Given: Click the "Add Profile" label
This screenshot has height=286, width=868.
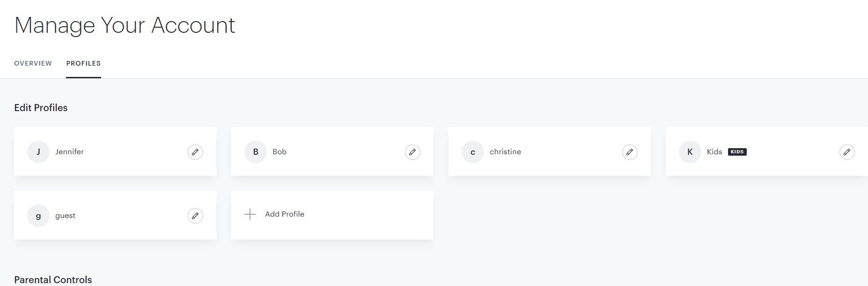Looking at the screenshot, I should (x=285, y=214).
